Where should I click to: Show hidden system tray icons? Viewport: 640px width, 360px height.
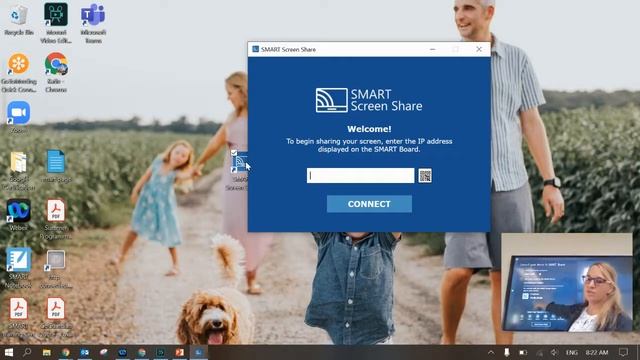pyautogui.click(x=491, y=352)
